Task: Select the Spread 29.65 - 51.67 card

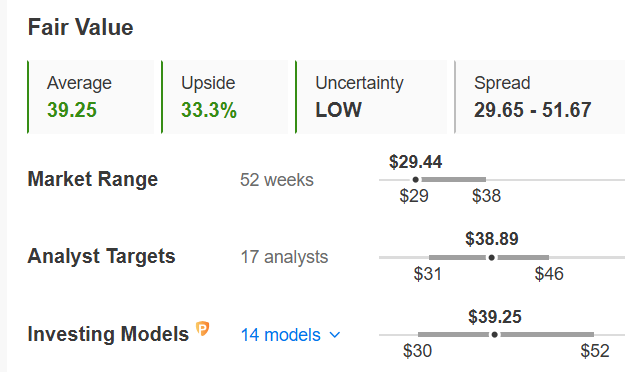Action: 540,97
